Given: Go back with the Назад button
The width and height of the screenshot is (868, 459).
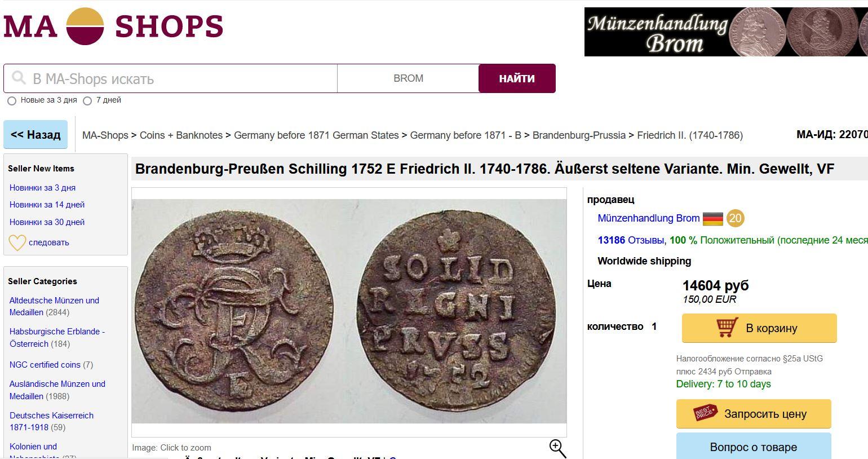Looking at the screenshot, I should pos(36,135).
